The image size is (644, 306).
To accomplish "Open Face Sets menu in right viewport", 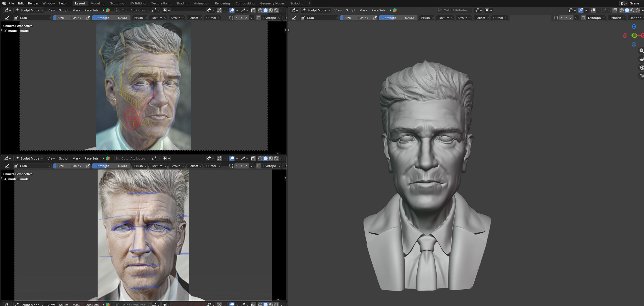I will [378, 10].
